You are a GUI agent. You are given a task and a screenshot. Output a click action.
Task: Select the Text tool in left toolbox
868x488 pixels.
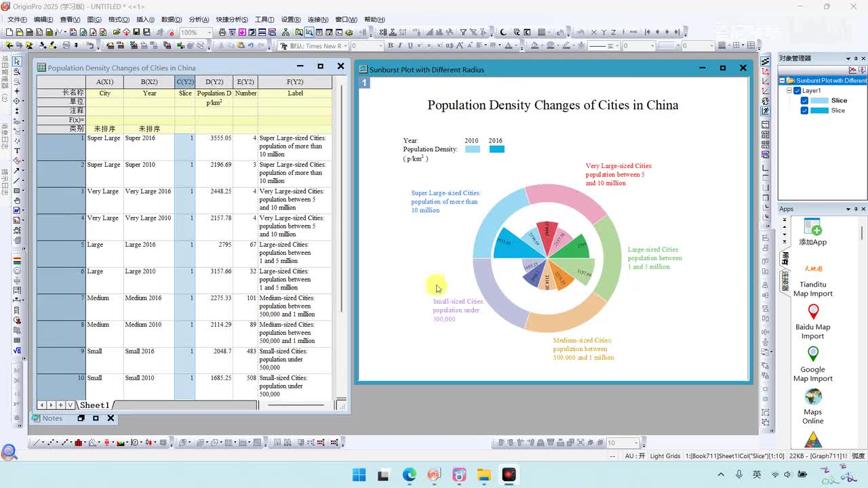[17, 150]
